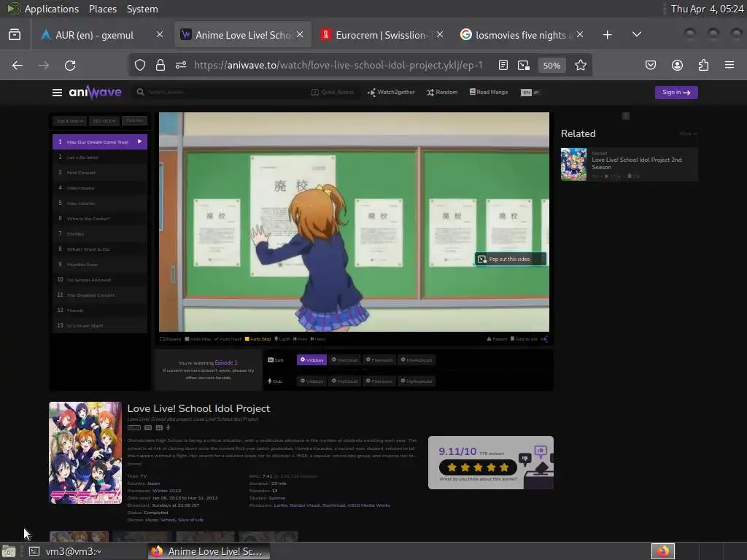This screenshot has width=747, height=560.
Task: Open the Read Manga link
Action: [x=489, y=93]
